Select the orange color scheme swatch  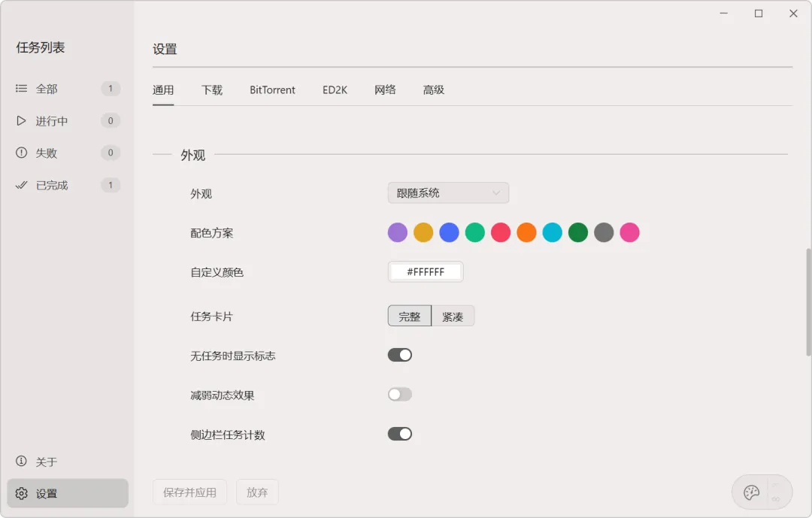pos(526,232)
